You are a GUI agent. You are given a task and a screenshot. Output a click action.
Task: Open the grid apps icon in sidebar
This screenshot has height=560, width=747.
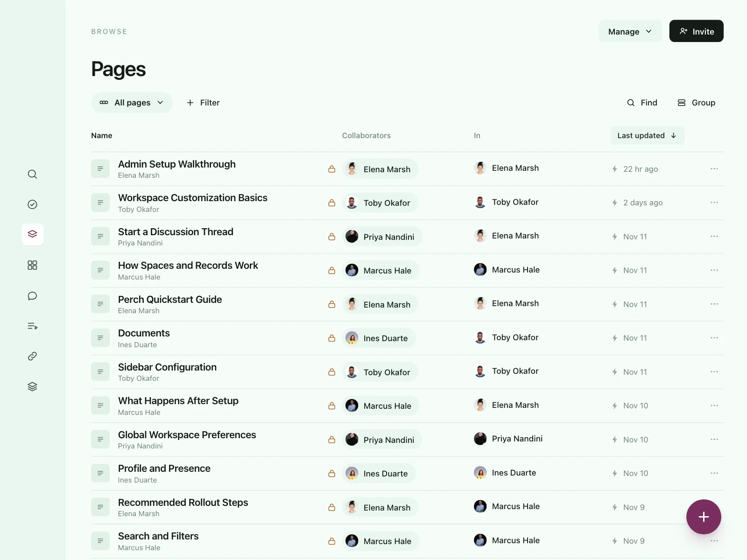point(32,265)
